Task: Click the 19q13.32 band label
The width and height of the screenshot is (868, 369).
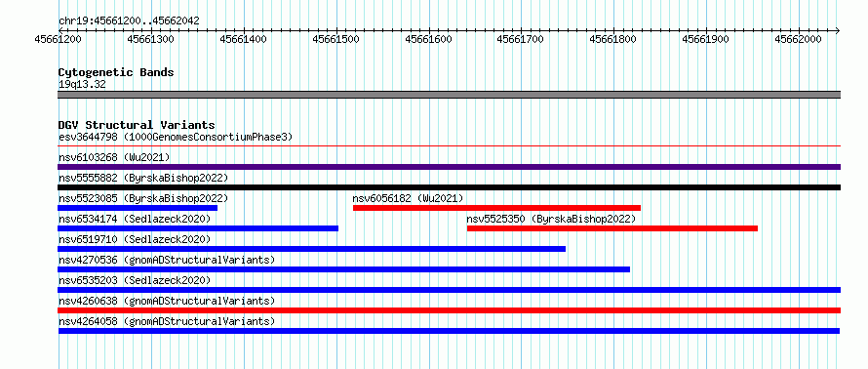Action: (x=82, y=85)
